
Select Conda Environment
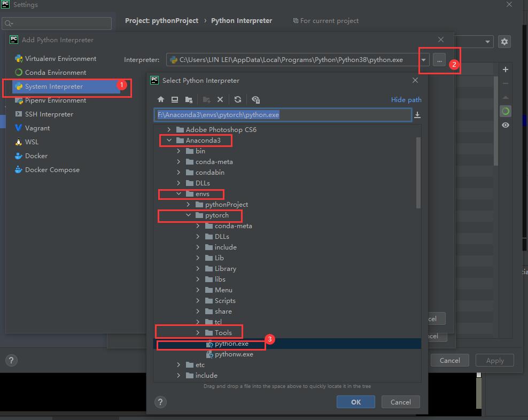point(56,73)
